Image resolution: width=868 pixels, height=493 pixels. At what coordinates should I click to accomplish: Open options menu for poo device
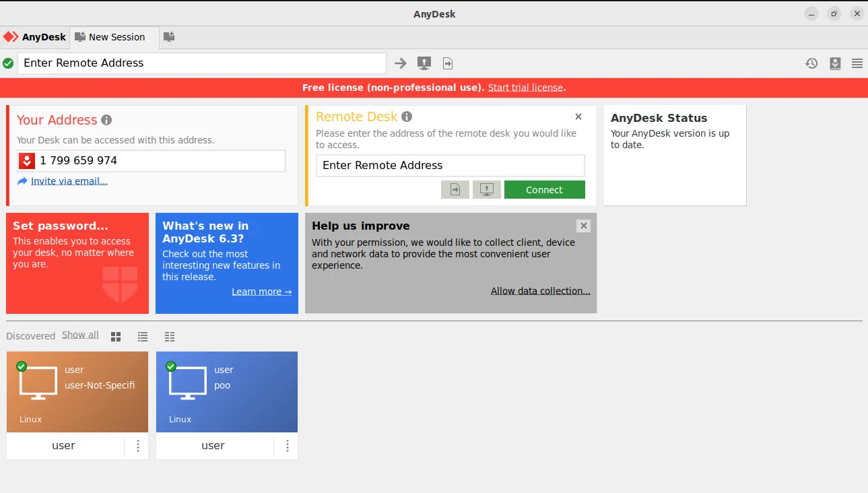pos(287,446)
